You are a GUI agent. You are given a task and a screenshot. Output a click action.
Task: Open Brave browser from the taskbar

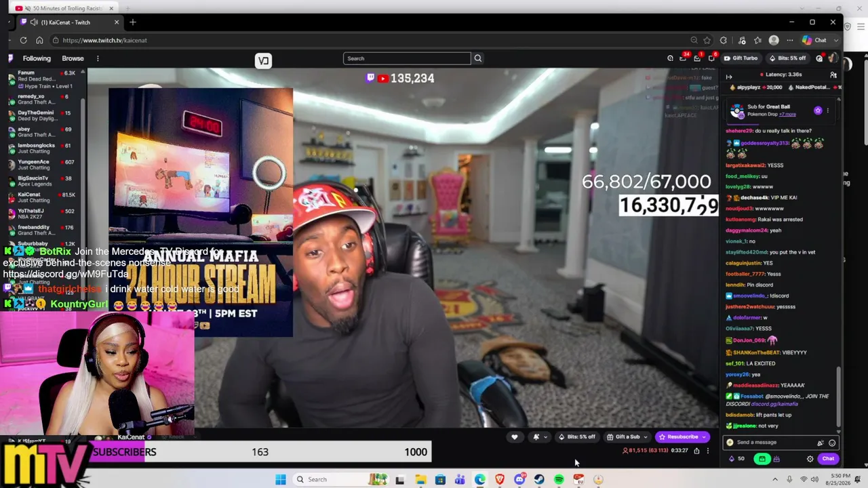pos(500,479)
